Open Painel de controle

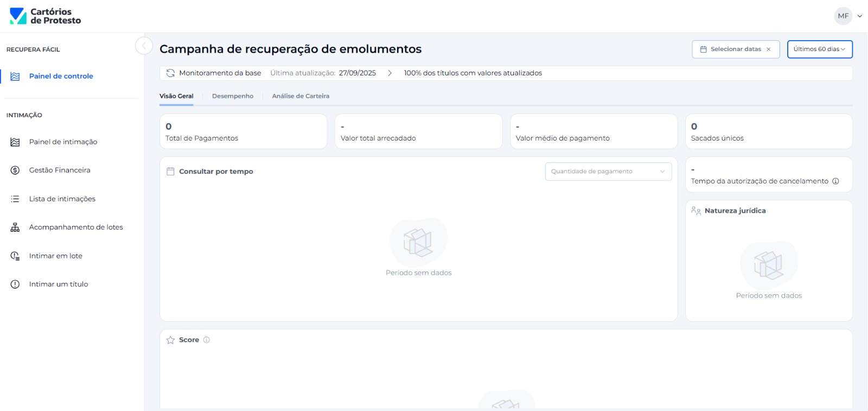(61, 77)
